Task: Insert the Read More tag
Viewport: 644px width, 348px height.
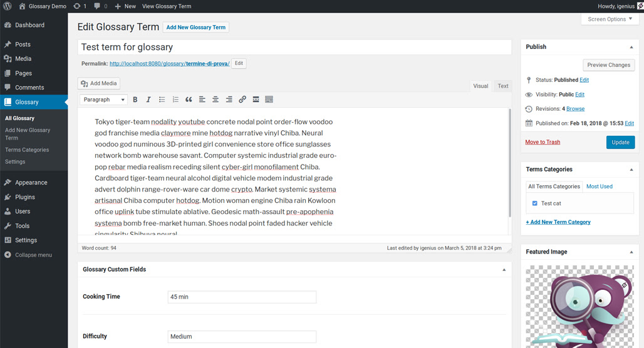Action: click(256, 100)
